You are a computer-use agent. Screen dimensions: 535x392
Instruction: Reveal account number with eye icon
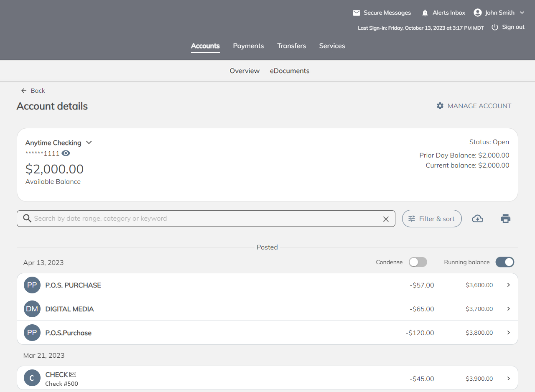pos(66,153)
